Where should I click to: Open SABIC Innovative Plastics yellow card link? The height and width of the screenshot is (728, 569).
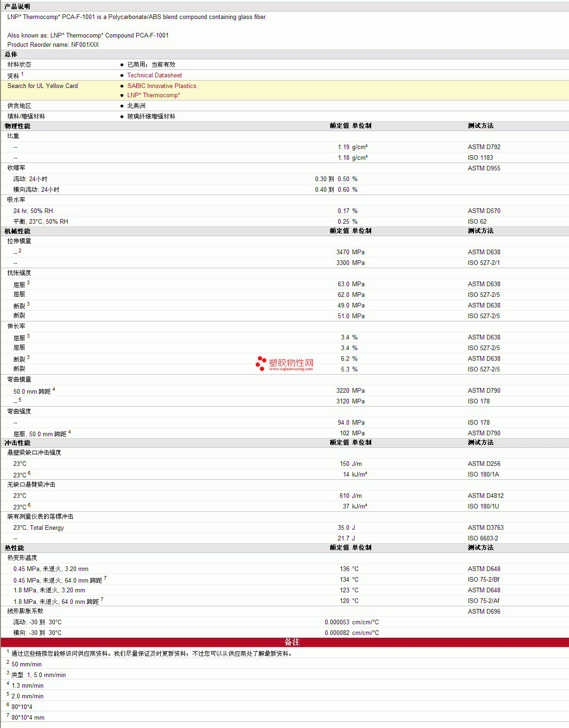pos(162,86)
